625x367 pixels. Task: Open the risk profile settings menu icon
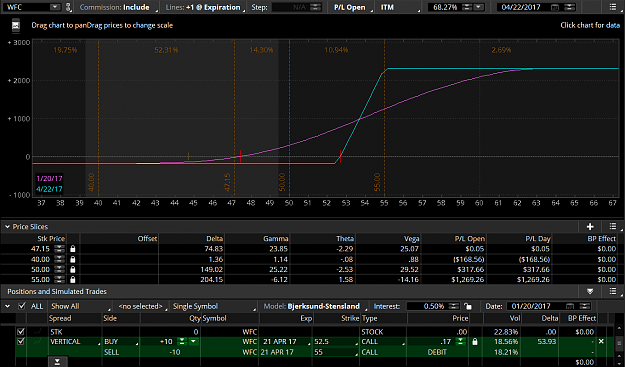click(x=613, y=7)
